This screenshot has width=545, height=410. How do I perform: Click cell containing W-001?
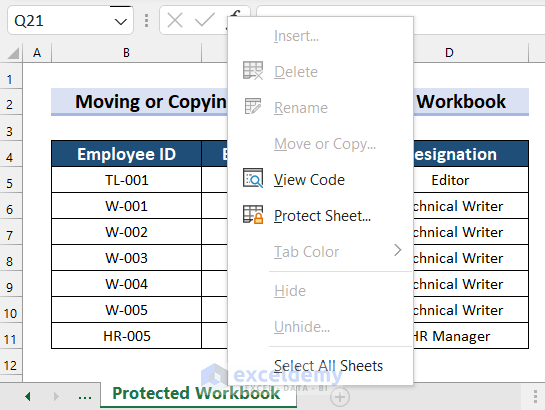127,206
